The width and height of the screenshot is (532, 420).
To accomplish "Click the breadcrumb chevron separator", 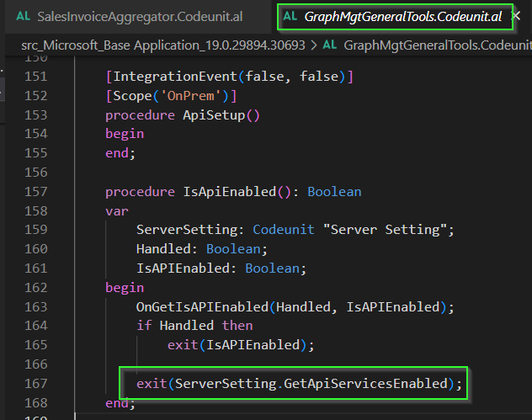I will click(x=312, y=45).
